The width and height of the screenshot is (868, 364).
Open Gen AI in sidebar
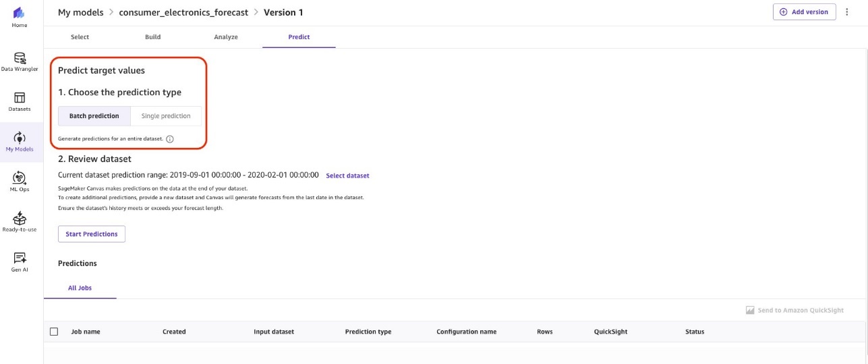(x=20, y=262)
